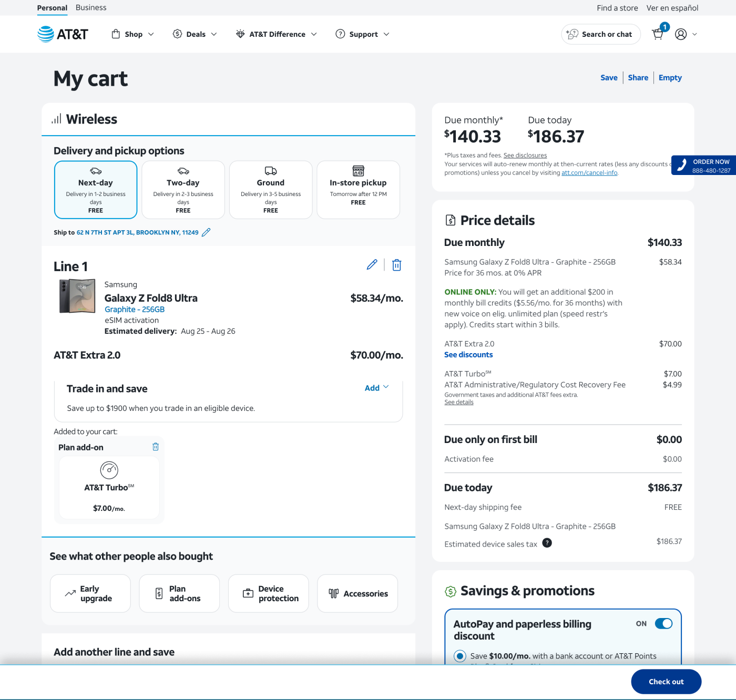Select Ground delivery option
Image resolution: width=736 pixels, height=700 pixels.
point(271,190)
